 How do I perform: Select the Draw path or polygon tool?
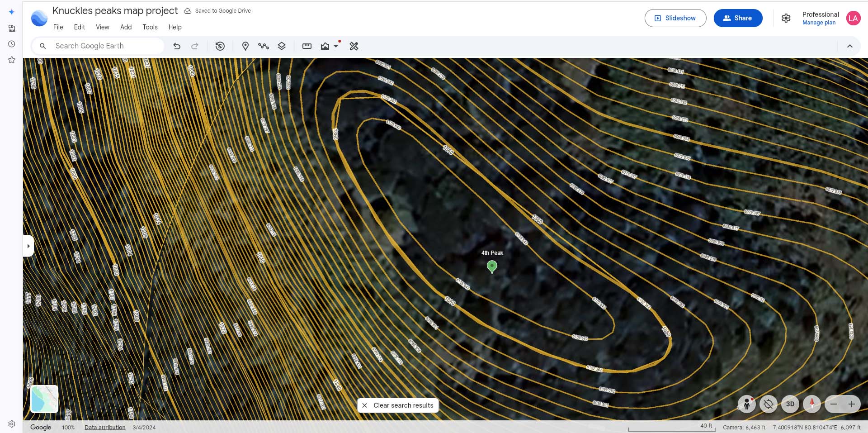click(x=264, y=46)
